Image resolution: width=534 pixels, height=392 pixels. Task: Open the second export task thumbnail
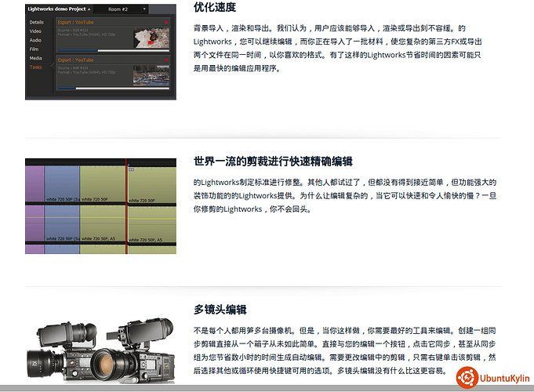coord(151,75)
